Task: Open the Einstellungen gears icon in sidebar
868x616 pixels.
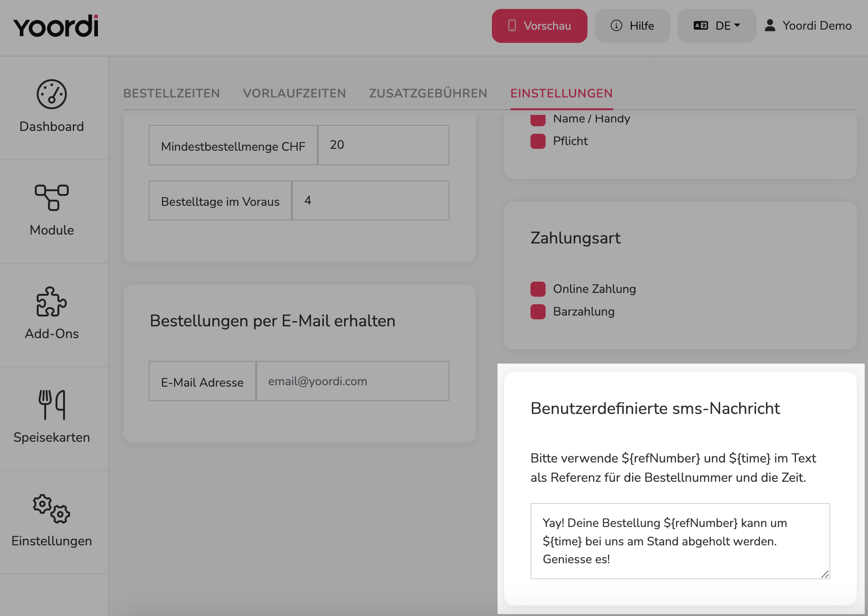Action: coord(52,509)
